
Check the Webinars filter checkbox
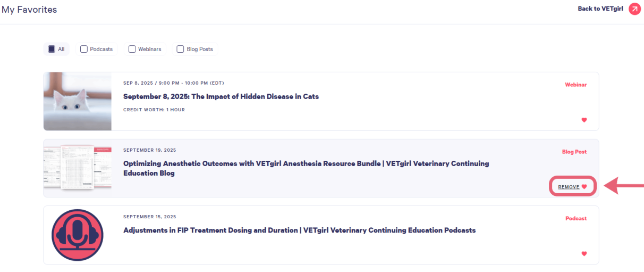tap(132, 49)
